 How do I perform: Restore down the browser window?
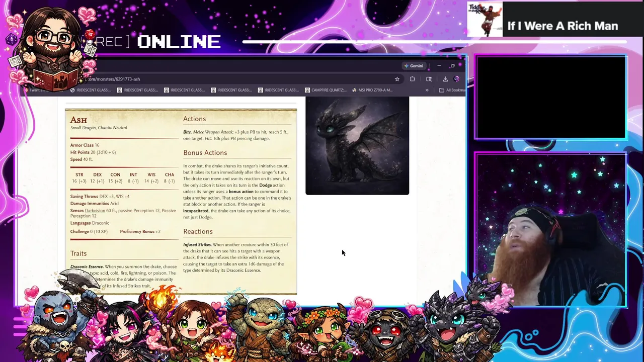[x=452, y=66]
